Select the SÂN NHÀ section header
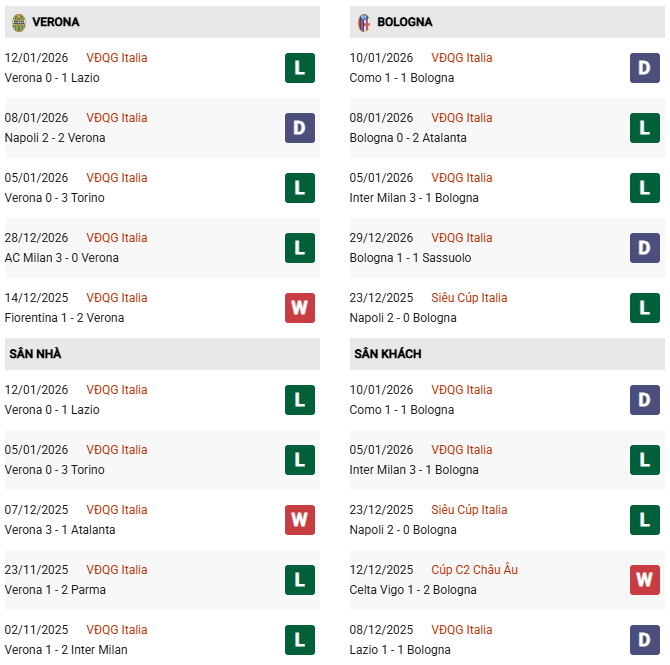 coord(36,354)
